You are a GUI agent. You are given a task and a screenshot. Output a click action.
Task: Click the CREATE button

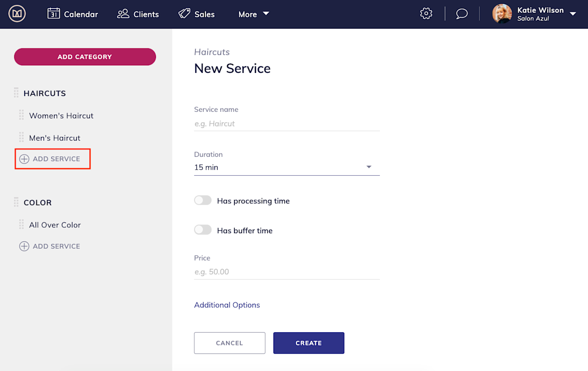308,343
